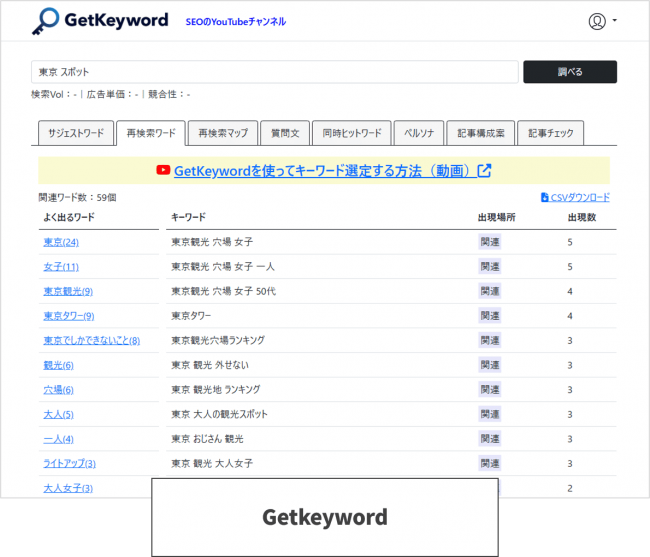Select the 記事構成案 tab

click(481, 133)
